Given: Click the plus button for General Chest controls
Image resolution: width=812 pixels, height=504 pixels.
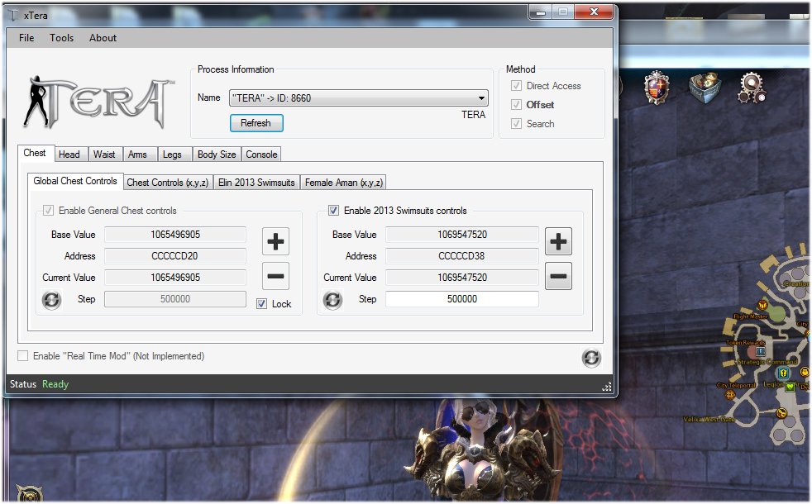Looking at the screenshot, I should 275,241.
